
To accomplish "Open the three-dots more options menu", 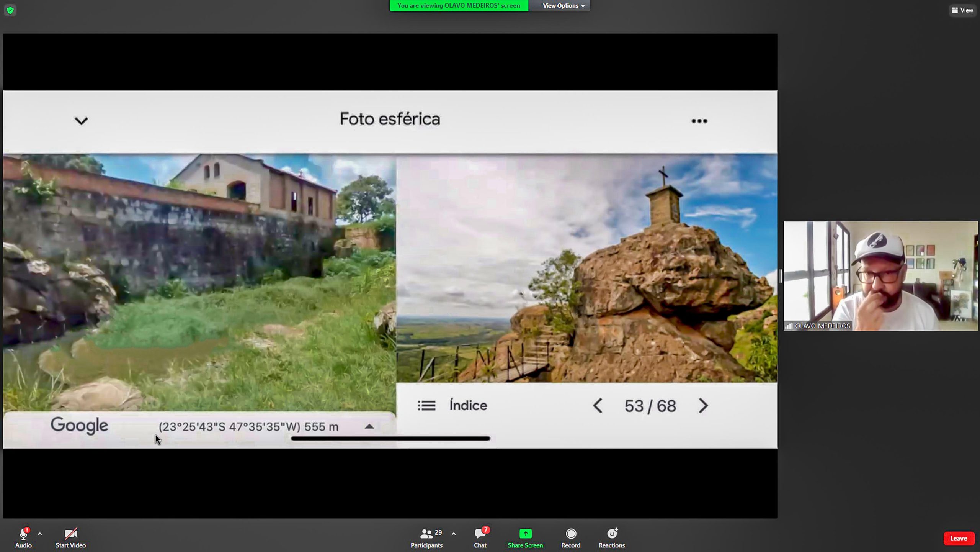I will [x=699, y=121].
